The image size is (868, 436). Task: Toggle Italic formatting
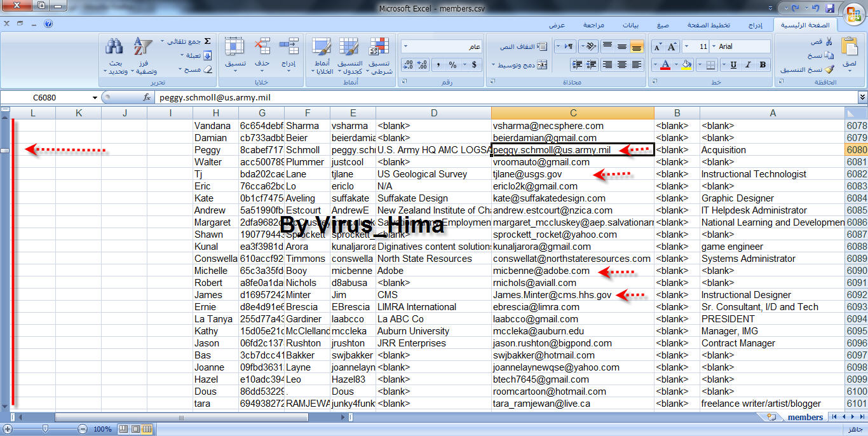click(x=749, y=65)
